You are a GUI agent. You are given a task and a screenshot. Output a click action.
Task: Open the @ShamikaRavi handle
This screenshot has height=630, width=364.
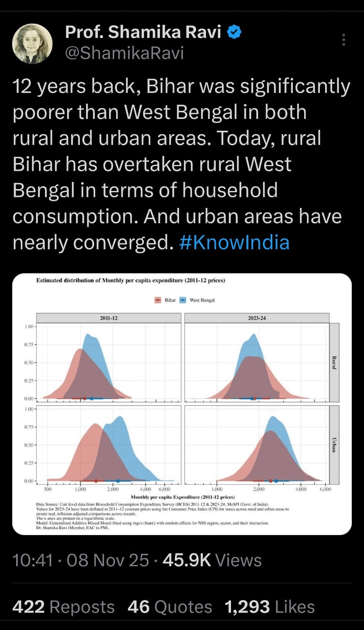(124, 53)
